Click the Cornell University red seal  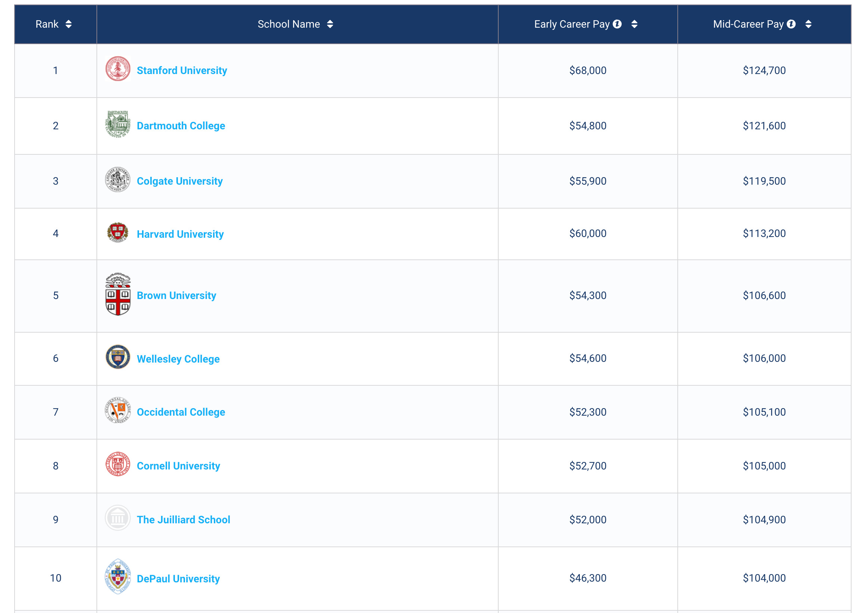(118, 464)
